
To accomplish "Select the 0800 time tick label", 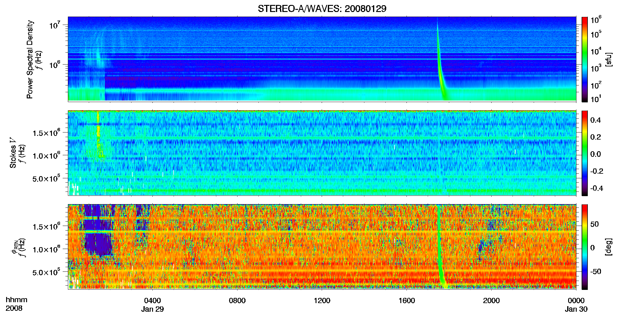I will point(237,300).
